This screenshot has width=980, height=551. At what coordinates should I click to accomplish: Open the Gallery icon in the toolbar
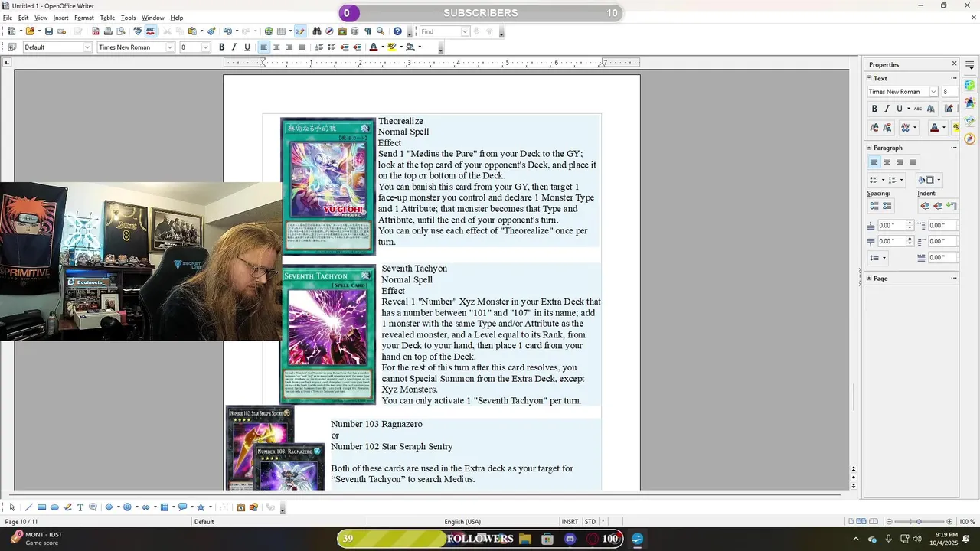[x=342, y=31]
